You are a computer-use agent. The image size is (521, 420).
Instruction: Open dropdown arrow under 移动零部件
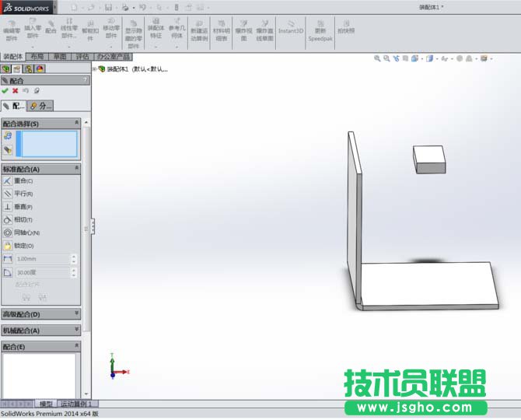(x=111, y=47)
